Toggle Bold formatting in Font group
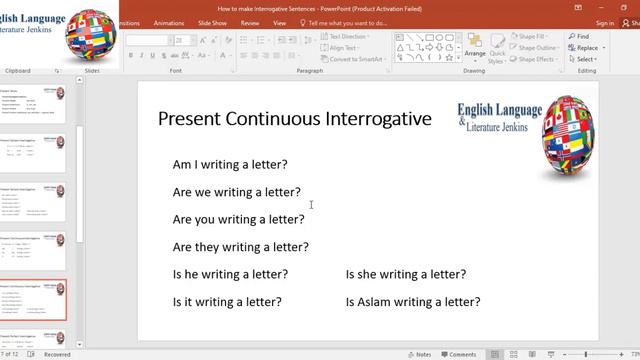This screenshot has height=360, width=640. click(x=131, y=56)
